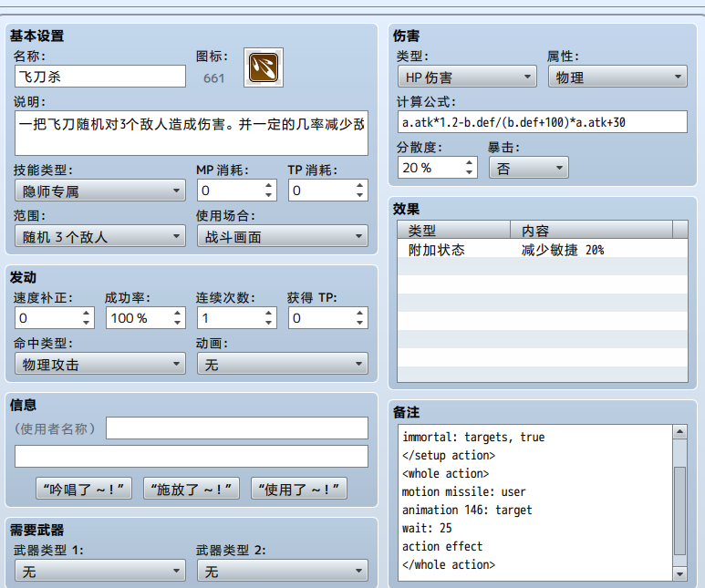Edit the 名称 name field 飞刀杀
The image size is (705, 588).
pos(100,76)
